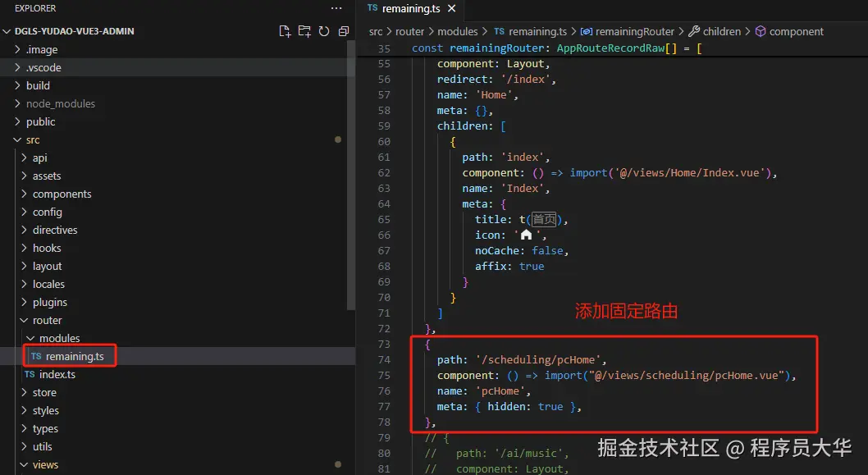
Task: Open index.ts in the router folder
Action: [x=57, y=374]
